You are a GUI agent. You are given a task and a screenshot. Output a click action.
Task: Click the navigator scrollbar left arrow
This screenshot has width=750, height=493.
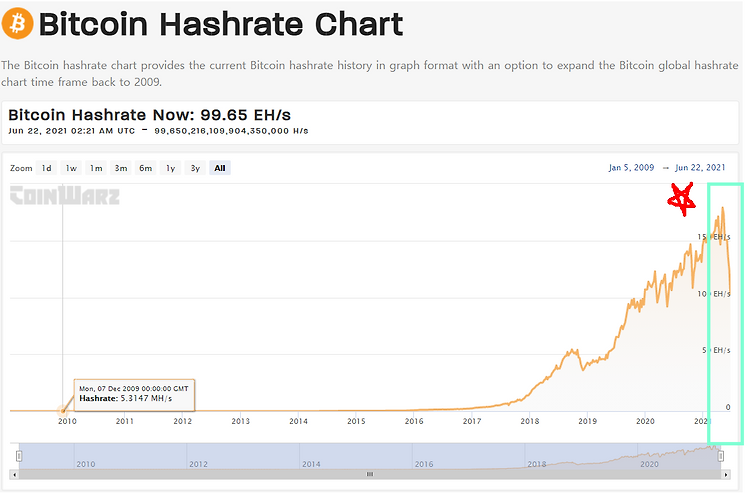14,475
